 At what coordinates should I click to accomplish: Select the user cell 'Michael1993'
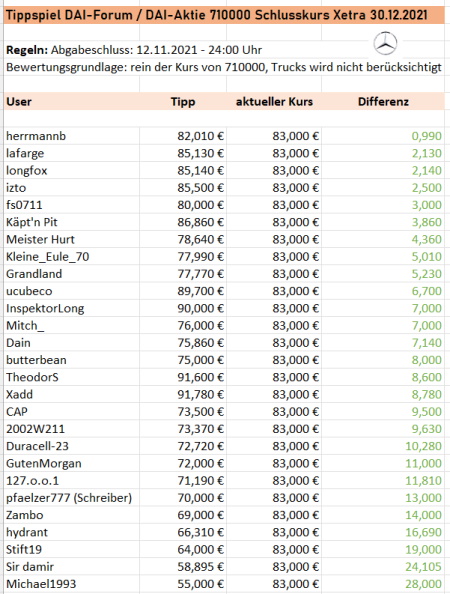(x=41, y=584)
